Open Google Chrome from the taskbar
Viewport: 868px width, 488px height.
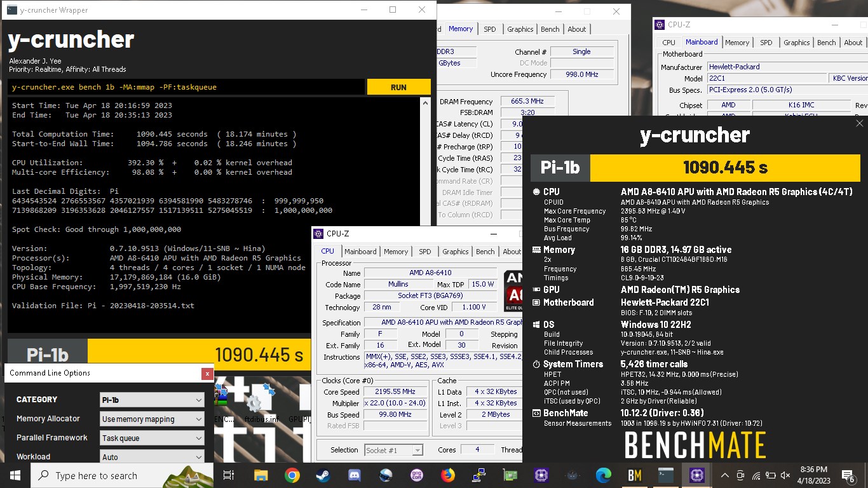point(292,475)
